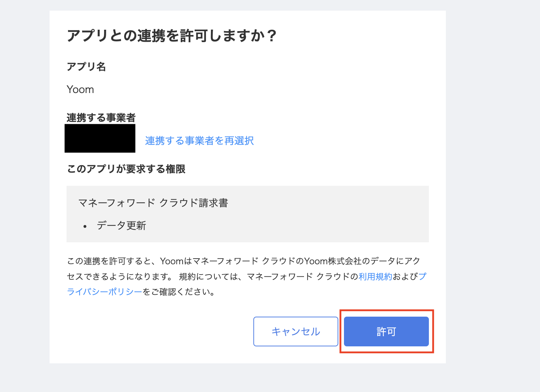Click the blue 許可 button
The width and height of the screenshot is (540, 392).
[386, 332]
